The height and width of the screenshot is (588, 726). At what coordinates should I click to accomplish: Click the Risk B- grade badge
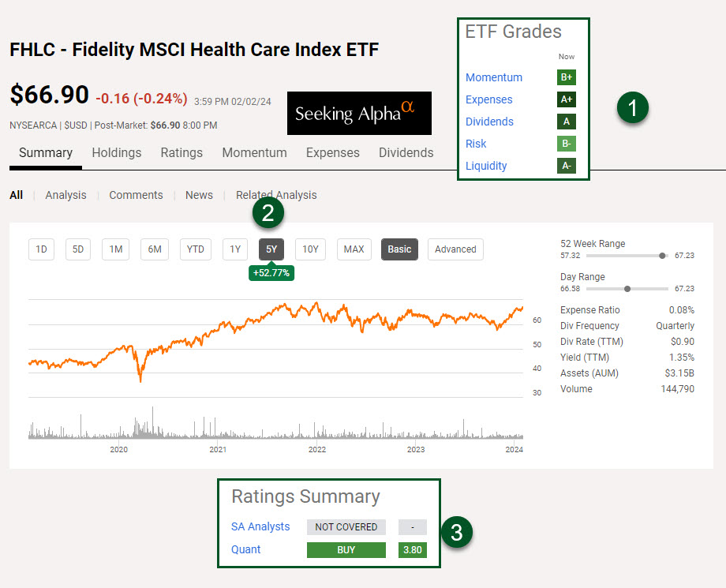pyautogui.click(x=566, y=144)
